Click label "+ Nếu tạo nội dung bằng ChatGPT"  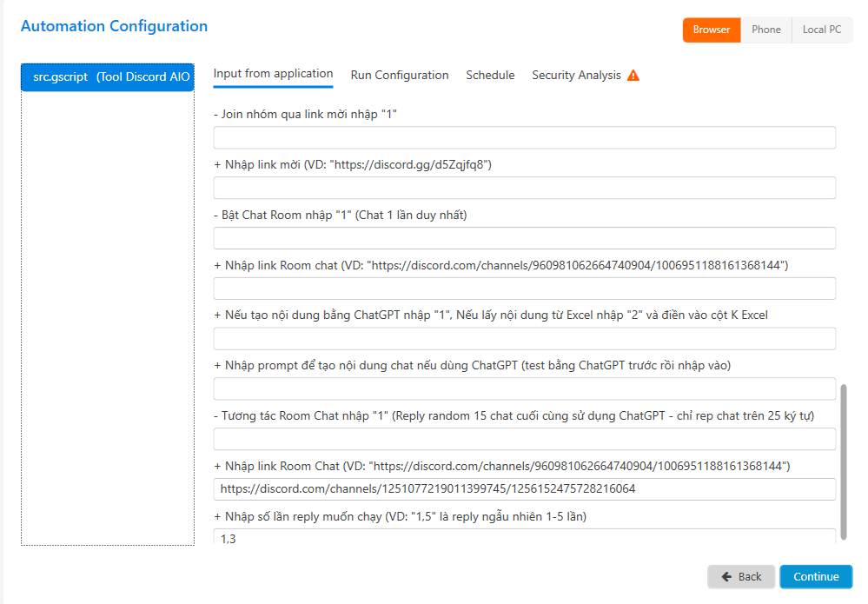point(490,315)
